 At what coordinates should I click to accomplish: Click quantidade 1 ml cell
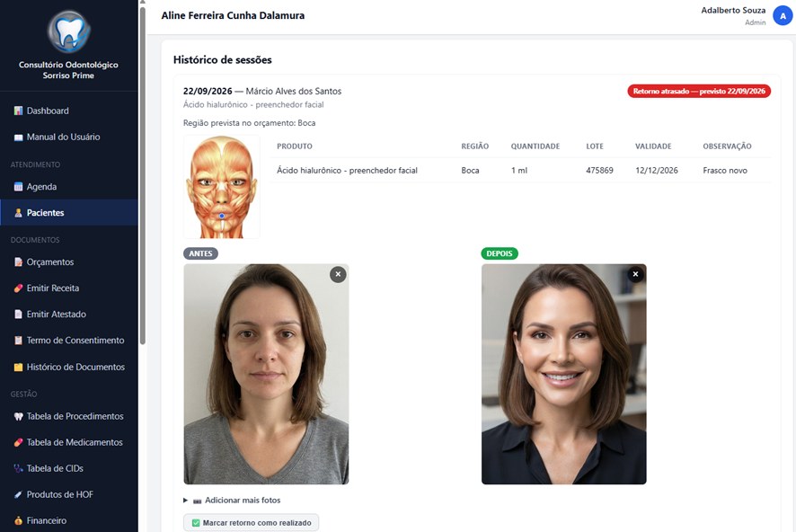pos(518,171)
